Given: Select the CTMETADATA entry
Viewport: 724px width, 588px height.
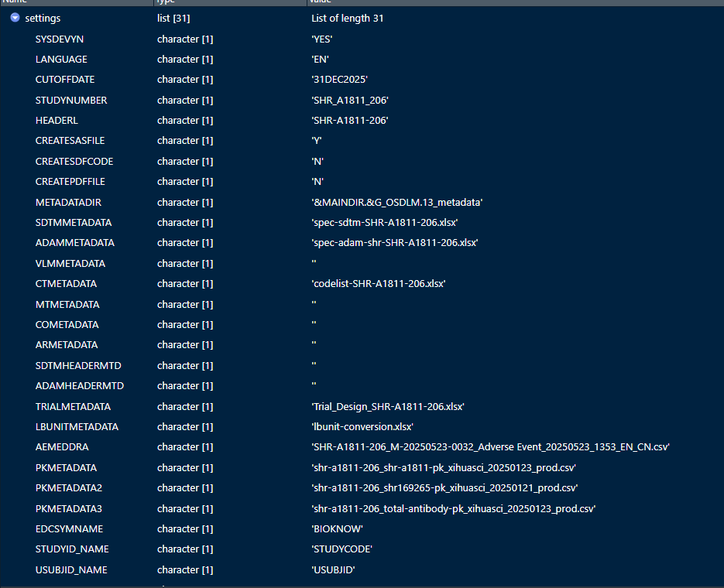Looking at the screenshot, I should [67, 284].
